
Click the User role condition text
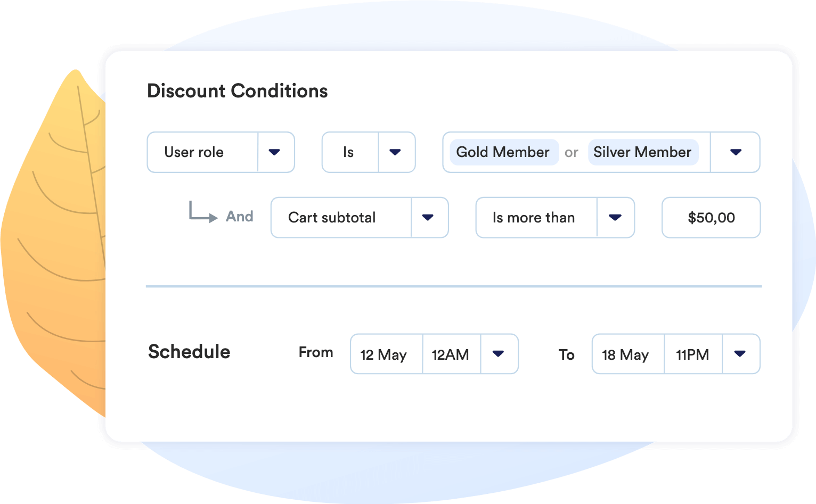[x=194, y=152]
